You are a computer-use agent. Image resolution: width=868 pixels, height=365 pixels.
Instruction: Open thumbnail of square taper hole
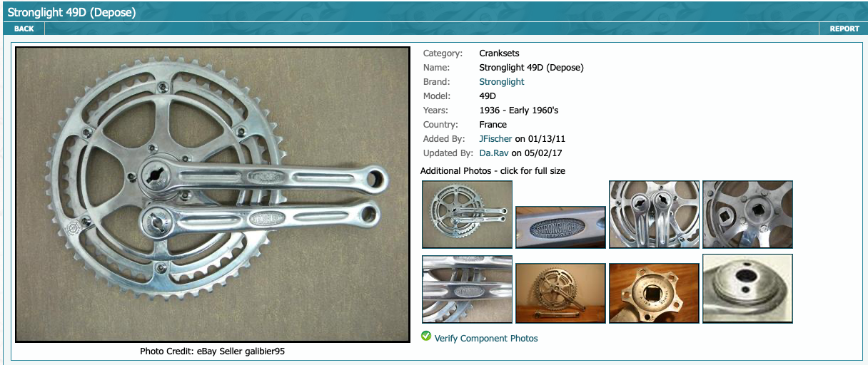tap(747, 215)
